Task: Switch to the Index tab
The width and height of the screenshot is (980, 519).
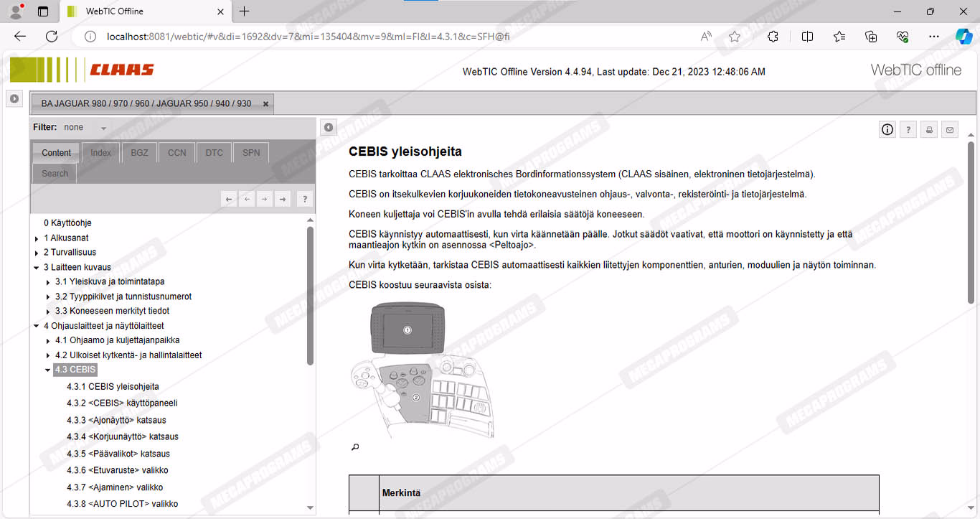Action: 101,153
